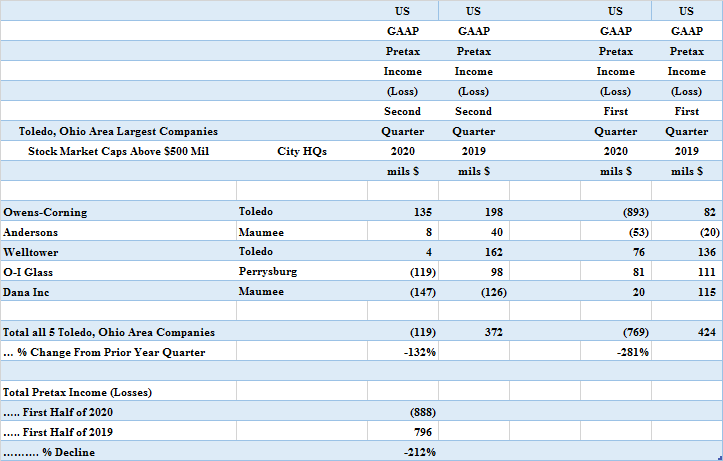Click Dana Inc Q1 2019 value 115
This screenshot has height=461, width=723.
(706, 292)
